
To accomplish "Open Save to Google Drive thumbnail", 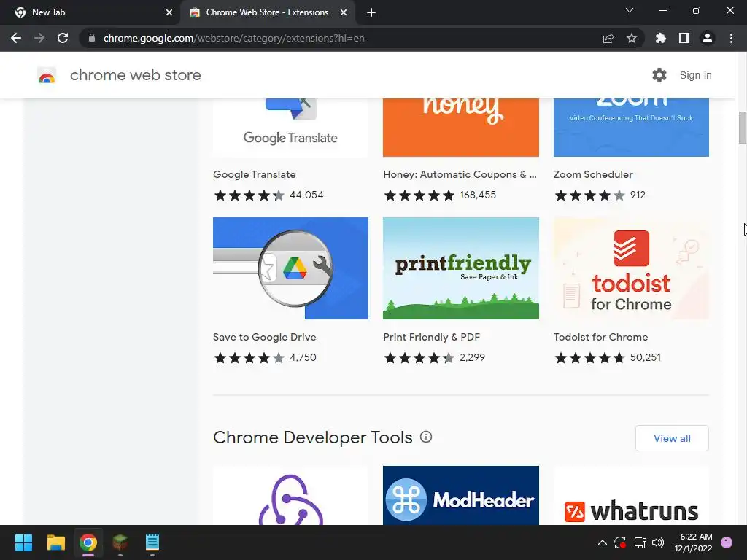I will (x=290, y=268).
